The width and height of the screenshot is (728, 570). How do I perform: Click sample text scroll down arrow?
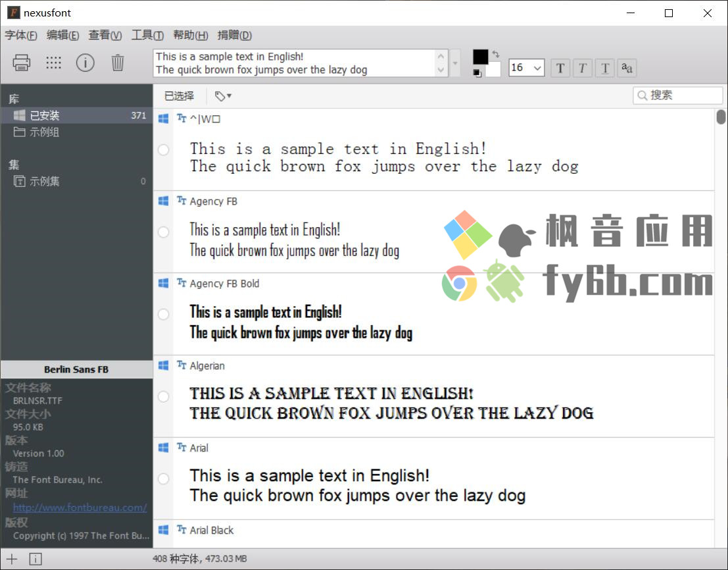(x=441, y=70)
